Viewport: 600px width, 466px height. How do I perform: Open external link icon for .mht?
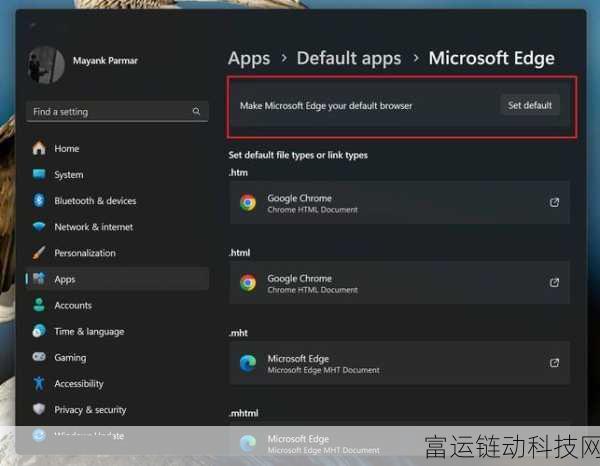click(554, 363)
